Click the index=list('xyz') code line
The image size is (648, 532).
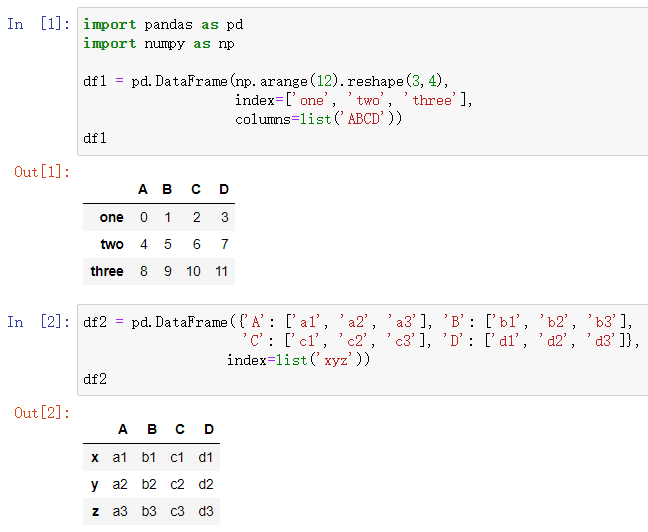(298, 360)
